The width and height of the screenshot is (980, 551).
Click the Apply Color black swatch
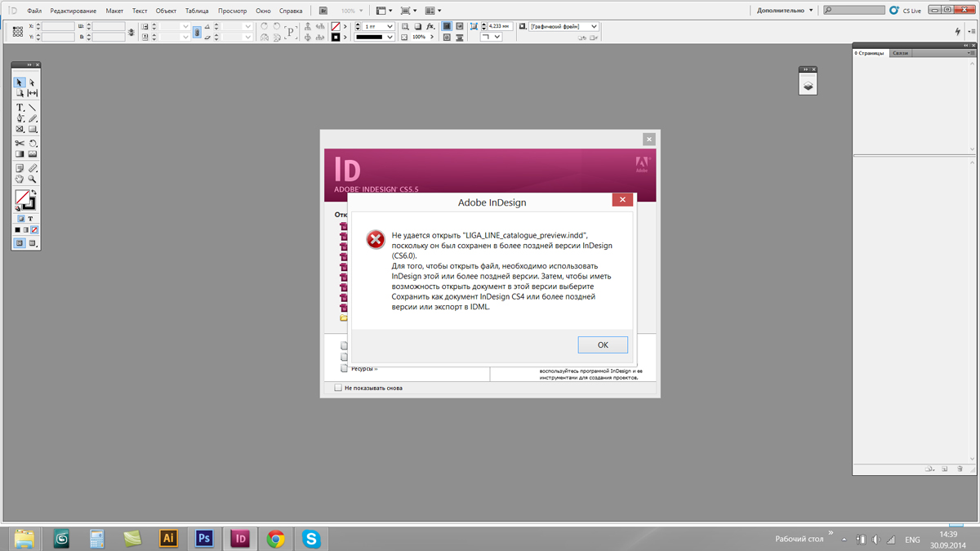click(x=18, y=230)
